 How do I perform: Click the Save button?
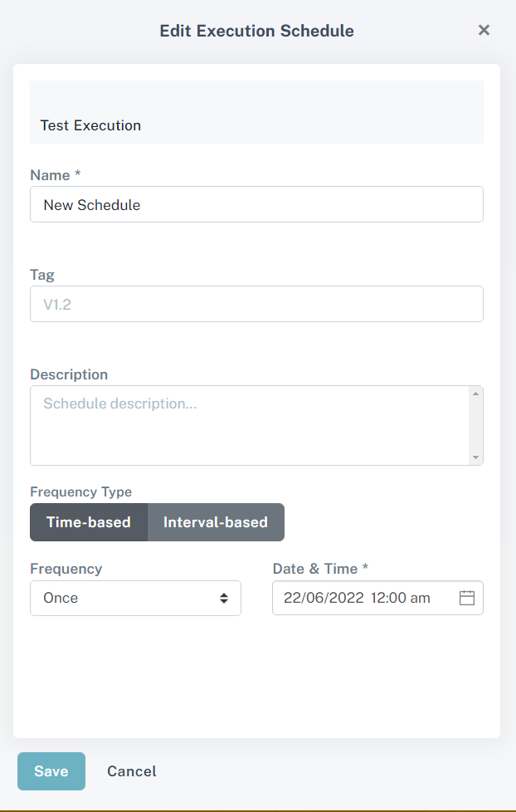pos(51,771)
